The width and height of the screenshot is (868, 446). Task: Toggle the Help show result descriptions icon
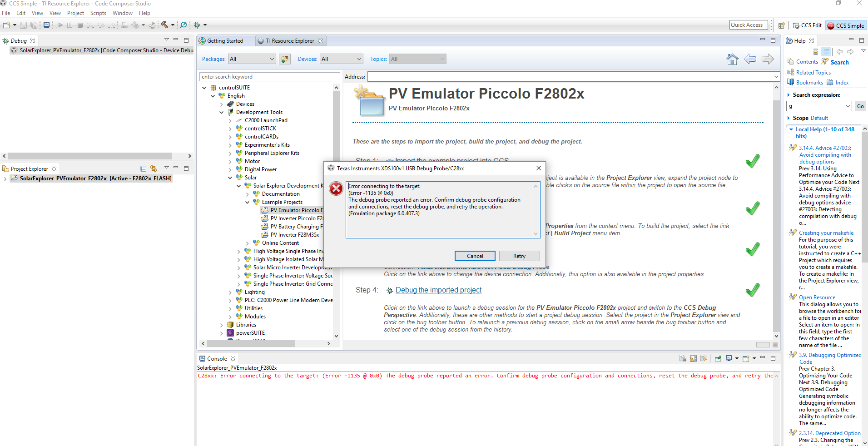[x=826, y=52]
